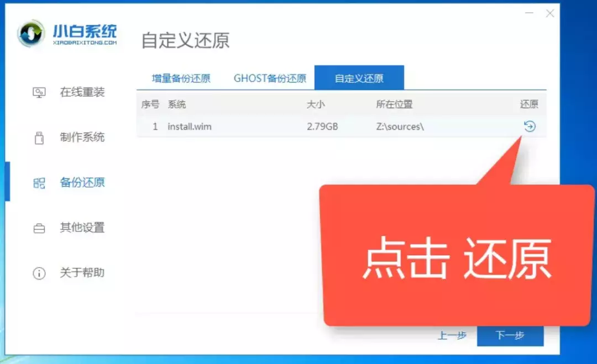Image resolution: width=597 pixels, height=364 pixels.
Task: Click the online reinstall monitor icon
Action: point(39,92)
